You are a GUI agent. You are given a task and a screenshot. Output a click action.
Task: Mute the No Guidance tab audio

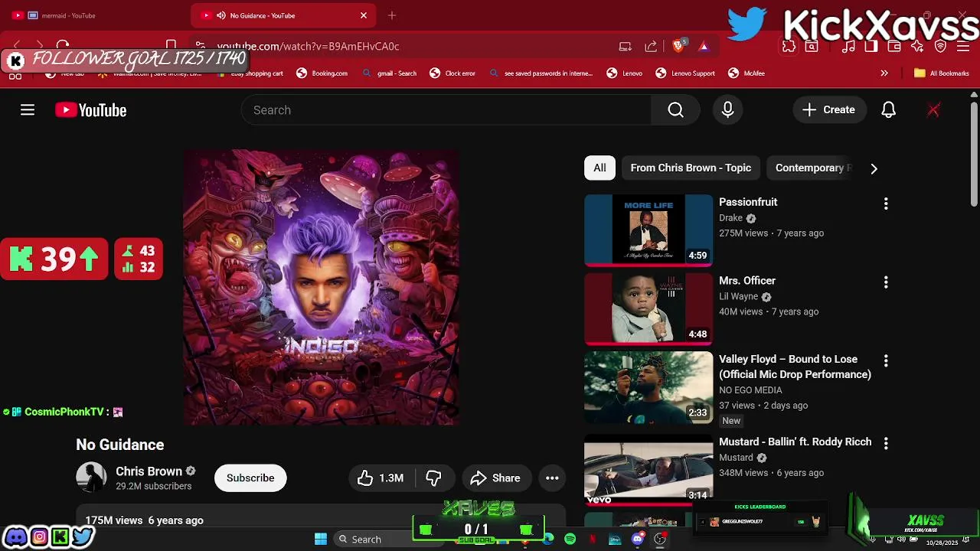(x=221, y=15)
